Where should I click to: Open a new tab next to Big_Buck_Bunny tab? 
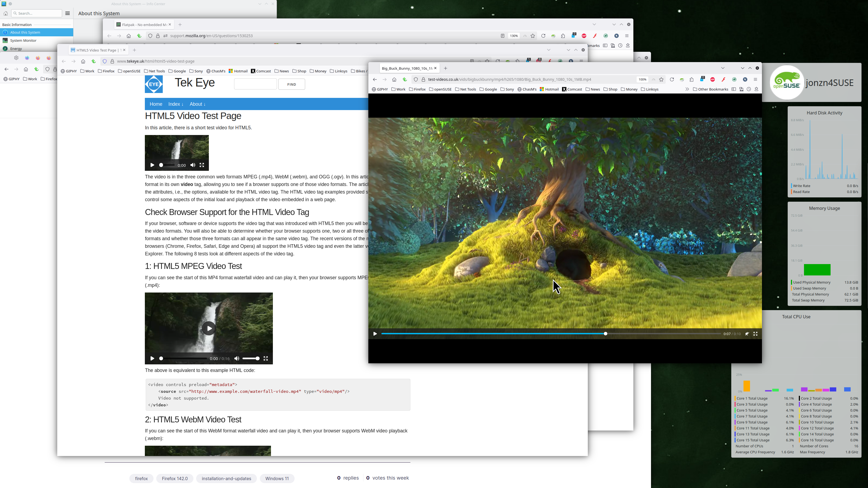pos(445,68)
